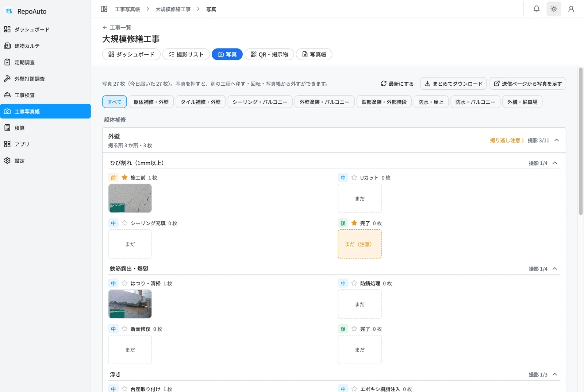Viewport: 584px width, 392px height.
Task: Toggle star for Uカット
Action: [354, 178]
